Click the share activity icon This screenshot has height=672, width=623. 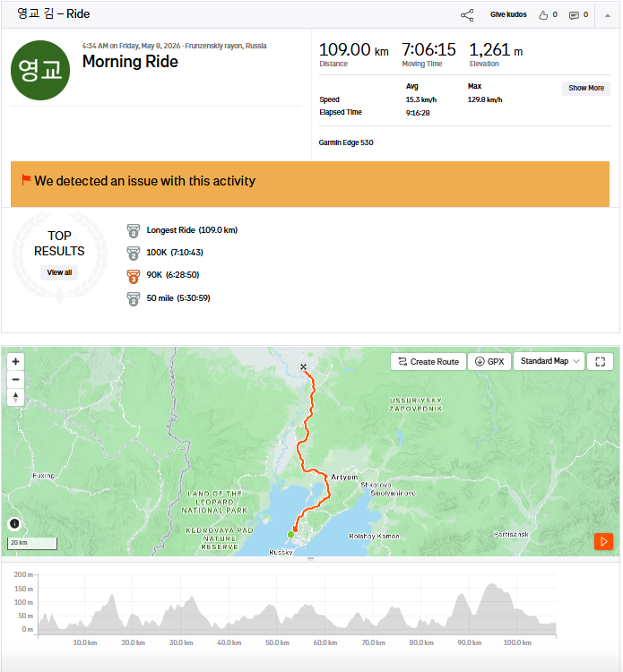[467, 15]
